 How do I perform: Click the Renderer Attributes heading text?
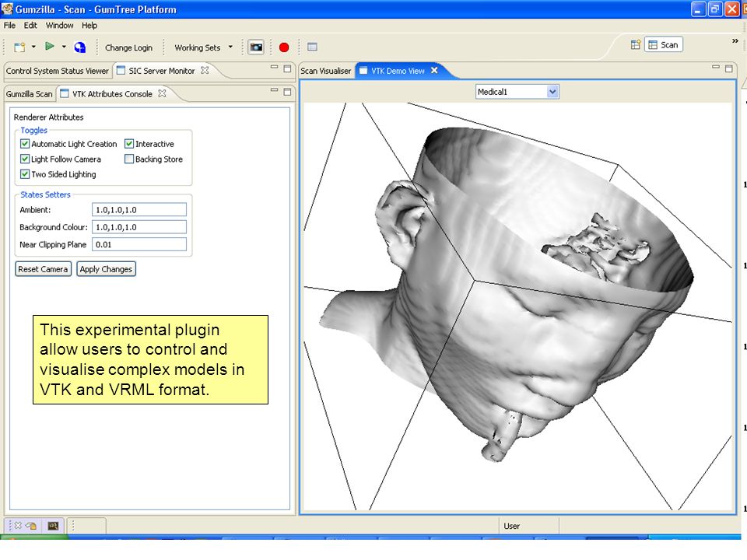click(48, 117)
